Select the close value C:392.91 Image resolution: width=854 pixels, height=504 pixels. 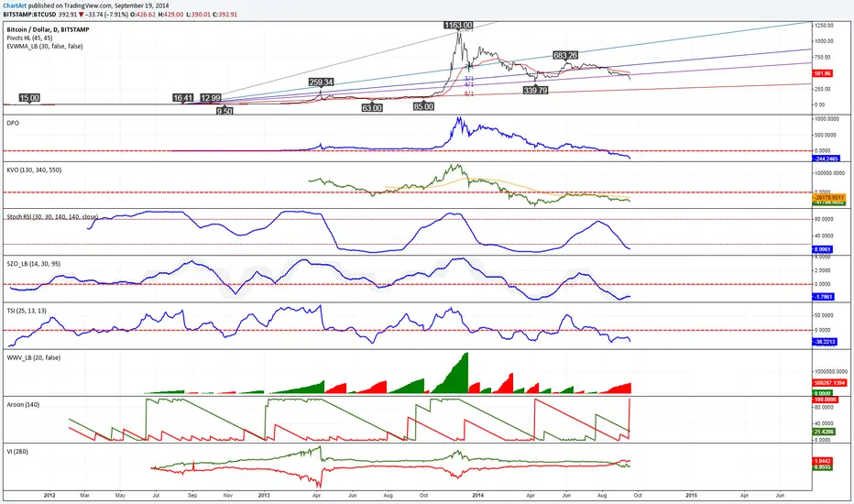(225, 14)
